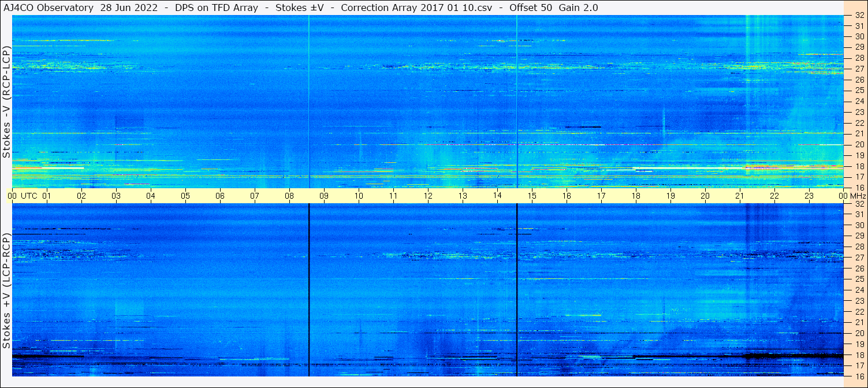Select the '16' hour label on the time axis
The image size is (868, 388).
click(x=567, y=196)
